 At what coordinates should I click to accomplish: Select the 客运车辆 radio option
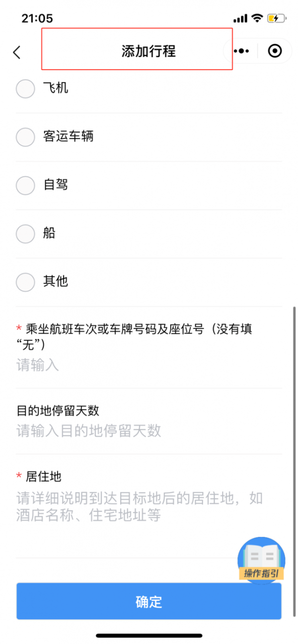pos(25,137)
